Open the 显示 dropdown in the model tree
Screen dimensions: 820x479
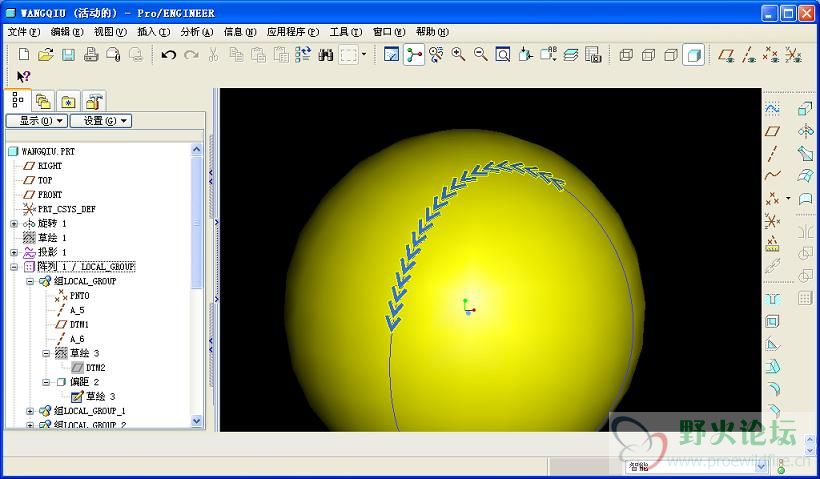[37, 121]
